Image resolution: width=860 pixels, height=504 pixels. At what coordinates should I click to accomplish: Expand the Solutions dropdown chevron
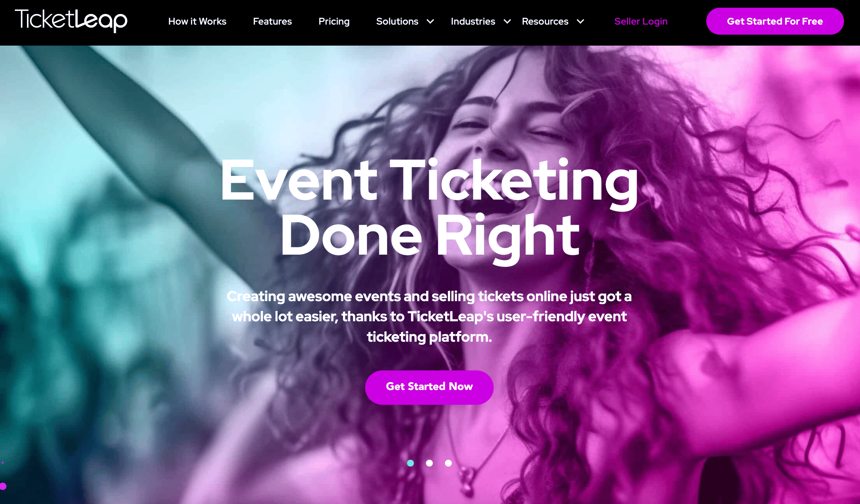pos(430,22)
